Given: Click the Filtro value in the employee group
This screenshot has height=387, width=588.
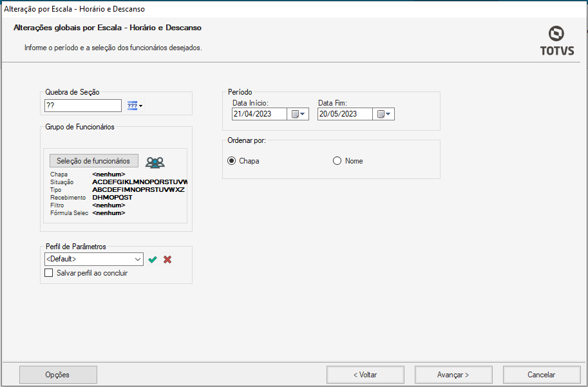Looking at the screenshot, I should [108, 205].
